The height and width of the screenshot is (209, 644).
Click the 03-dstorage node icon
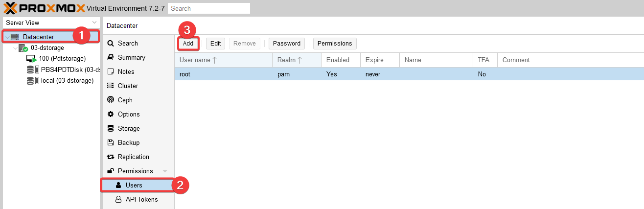23,48
